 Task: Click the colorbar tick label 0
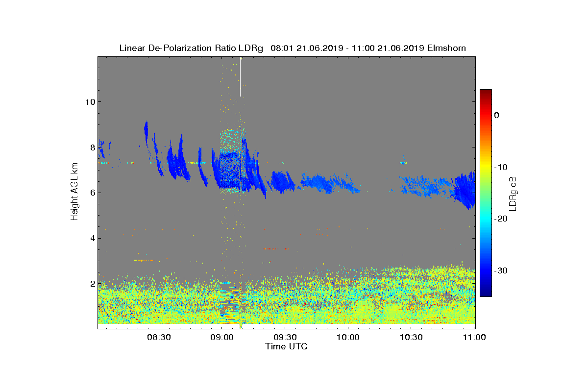(497, 115)
